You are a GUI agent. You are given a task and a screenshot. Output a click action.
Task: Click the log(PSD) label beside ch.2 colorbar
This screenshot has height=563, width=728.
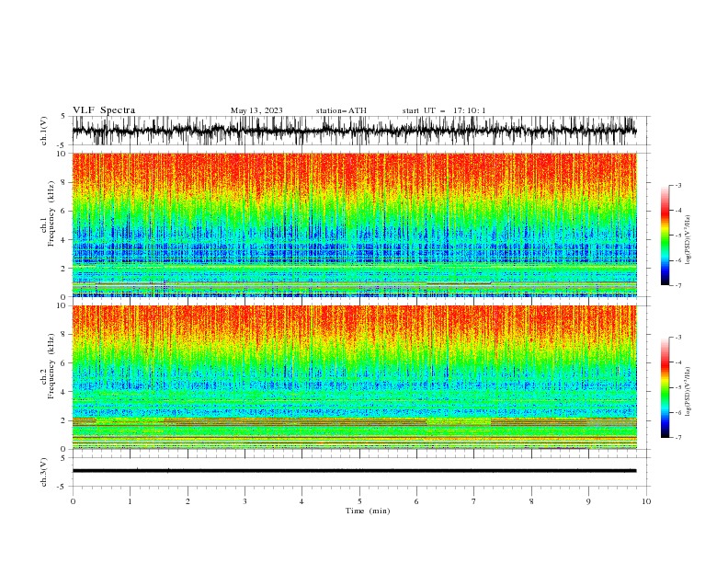point(688,392)
